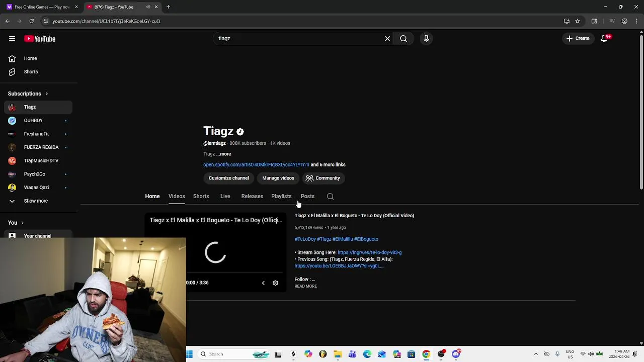Go back in Chrome
Viewport: 644px width, 362px height.
pos(8,21)
